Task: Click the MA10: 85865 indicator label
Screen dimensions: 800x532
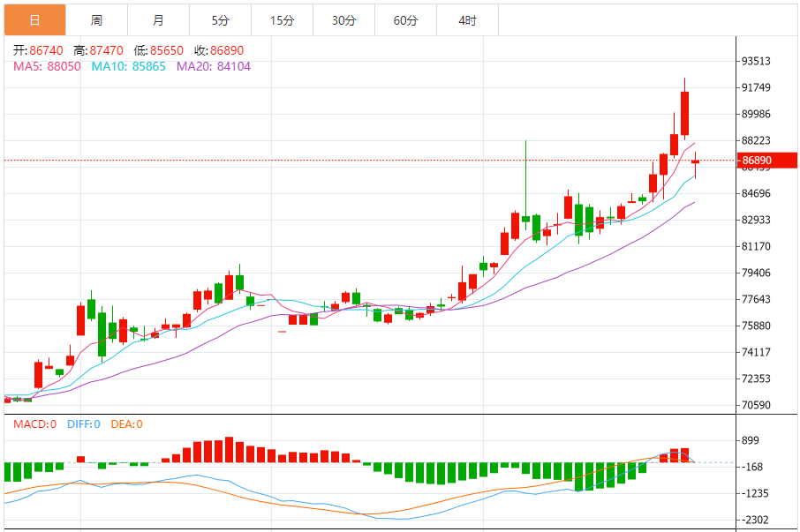Action: [x=129, y=66]
